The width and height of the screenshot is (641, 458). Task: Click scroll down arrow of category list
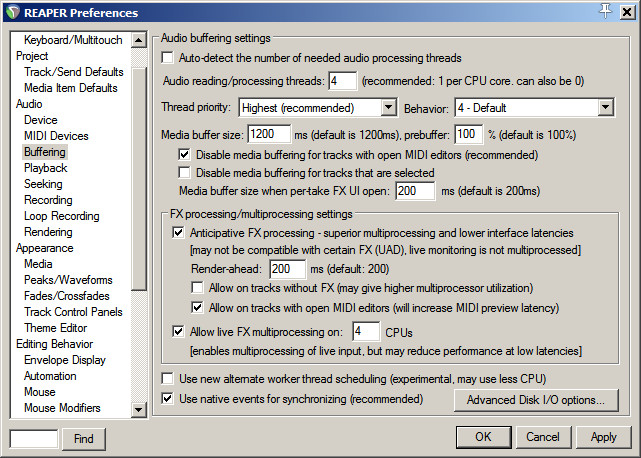139,409
